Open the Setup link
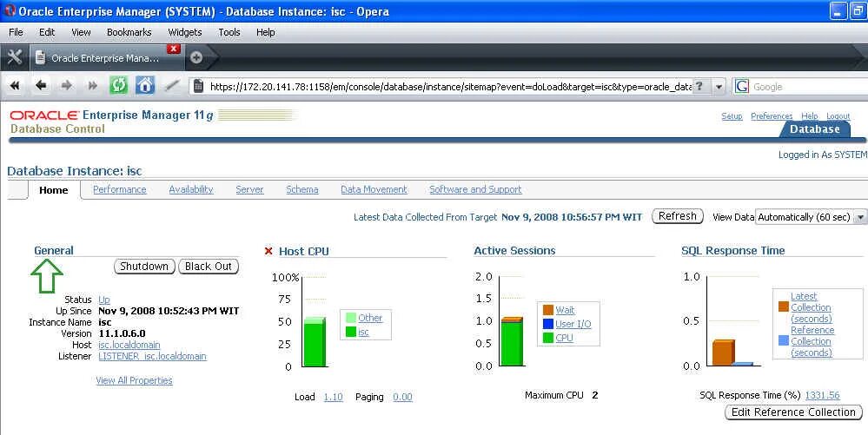The image size is (868, 435). click(x=732, y=116)
